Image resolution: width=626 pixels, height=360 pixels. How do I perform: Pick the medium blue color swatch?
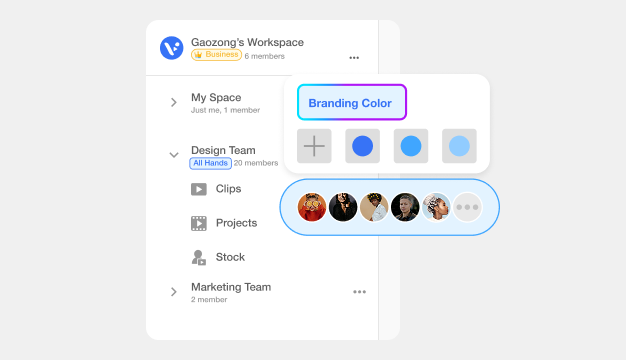pyautogui.click(x=411, y=146)
